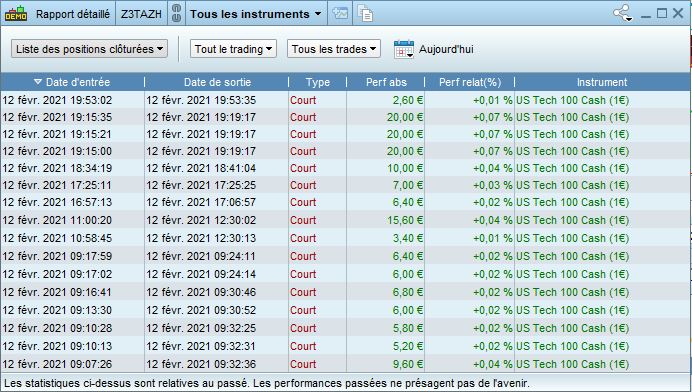Image resolution: width=692 pixels, height=392 pixels.
Task: Click the chain link icon beside Z3TAZH
Action: (176, 14)
